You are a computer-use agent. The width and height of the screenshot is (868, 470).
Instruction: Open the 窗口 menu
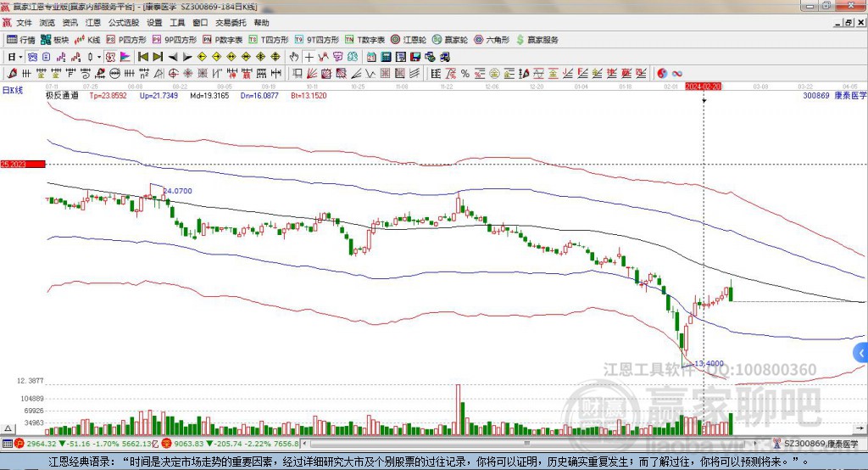point(200,23)
